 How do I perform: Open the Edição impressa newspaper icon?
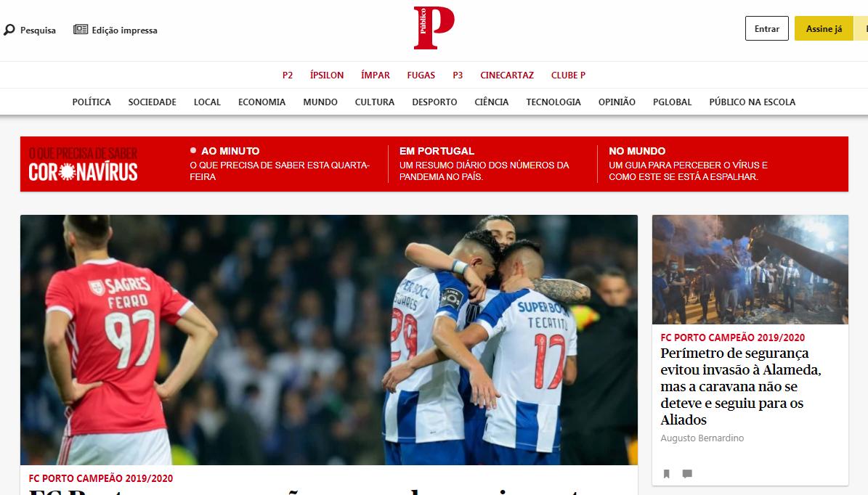pos(81,29)
